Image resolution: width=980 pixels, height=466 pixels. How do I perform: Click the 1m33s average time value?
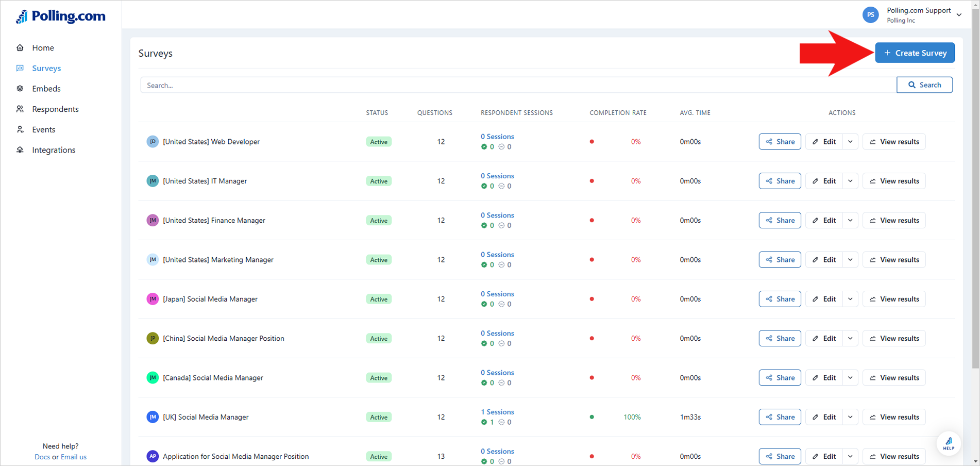coord(690,417)
